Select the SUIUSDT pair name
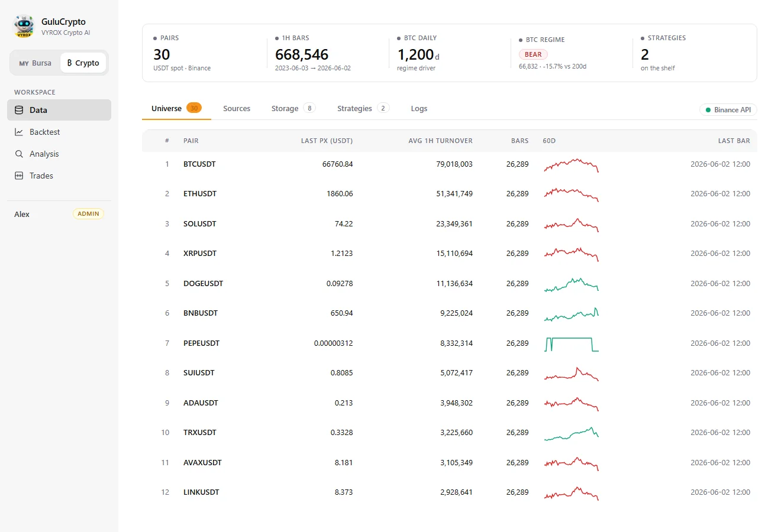781x532 pixels. [x=199, y=373]
